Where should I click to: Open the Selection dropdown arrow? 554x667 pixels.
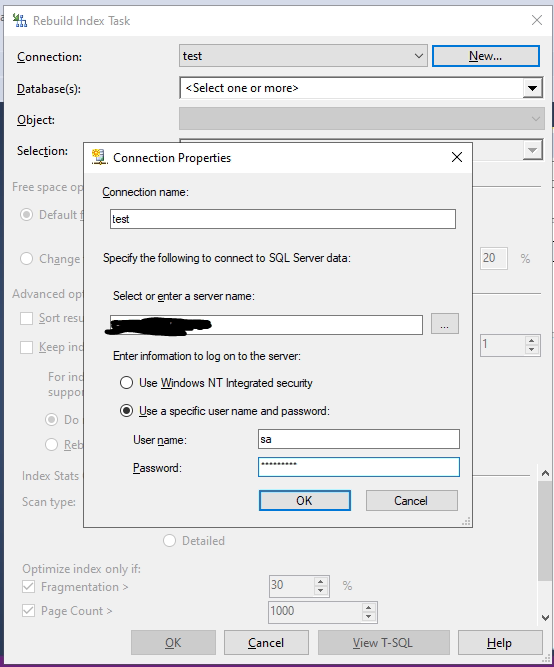point(532,150)
